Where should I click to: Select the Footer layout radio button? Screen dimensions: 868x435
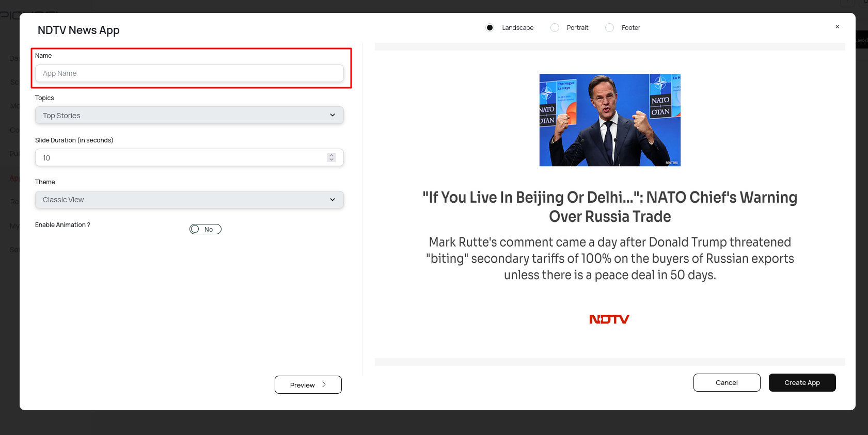pos(610,28)
